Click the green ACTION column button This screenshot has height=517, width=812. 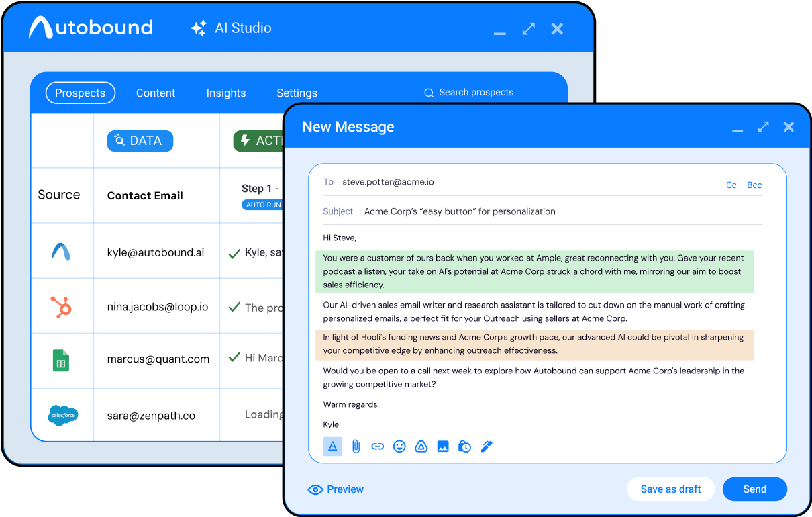[x=259, y=141]
